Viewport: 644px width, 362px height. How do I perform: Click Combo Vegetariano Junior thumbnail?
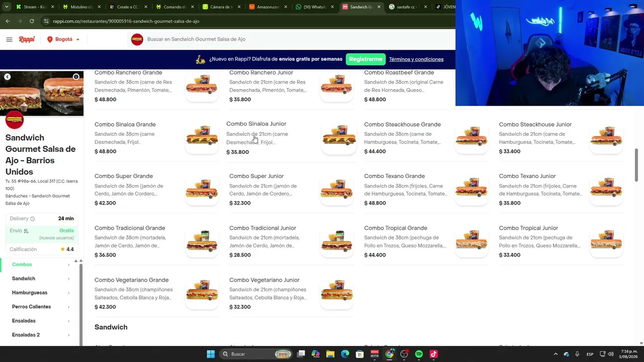click(337, 293)
